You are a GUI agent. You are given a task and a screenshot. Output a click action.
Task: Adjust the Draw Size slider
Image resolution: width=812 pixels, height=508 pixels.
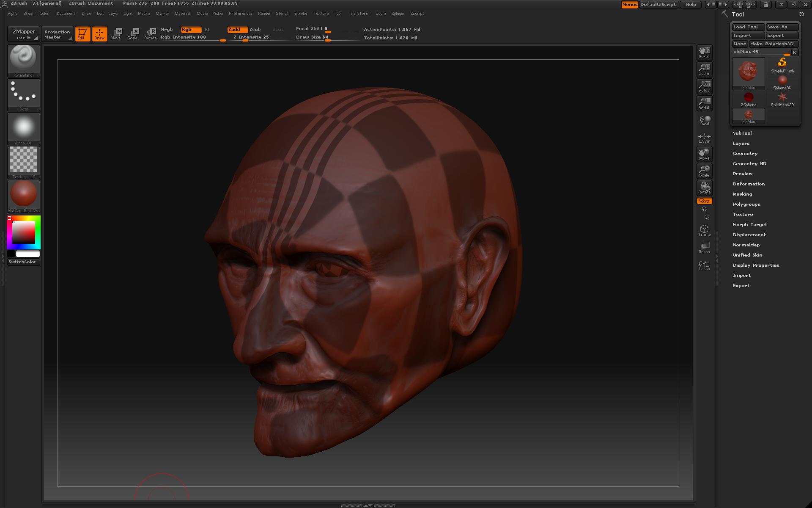328,37
